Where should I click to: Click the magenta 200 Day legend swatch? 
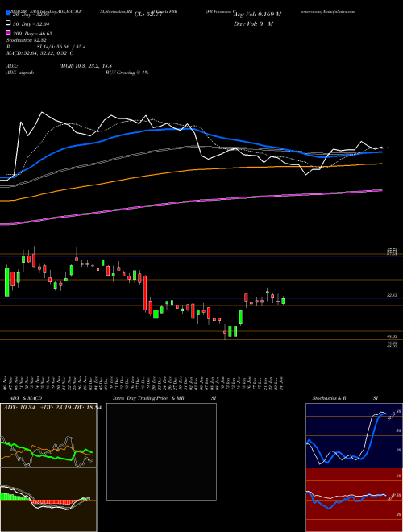tap(8, 32)
